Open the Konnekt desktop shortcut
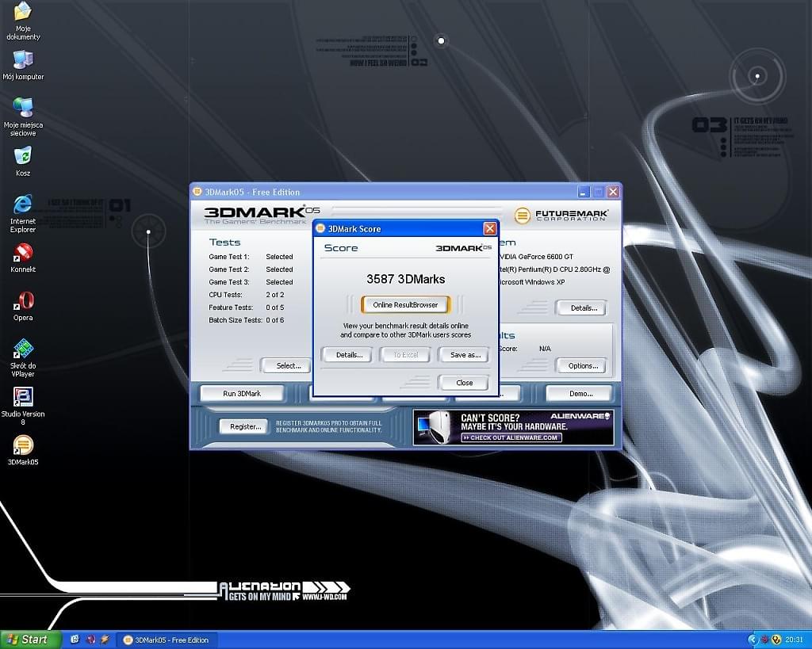This screenshot has width=812, height=649. click(23, 258)
